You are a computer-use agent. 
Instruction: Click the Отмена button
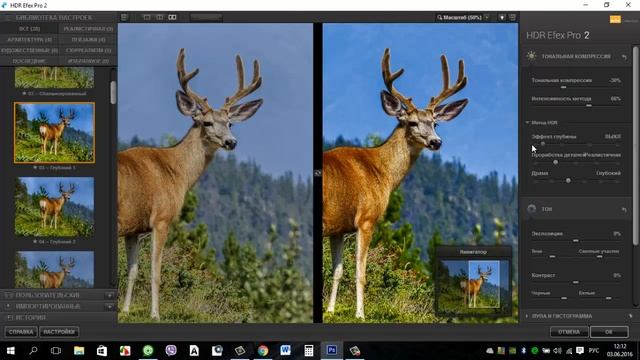[x=569, y=332]
